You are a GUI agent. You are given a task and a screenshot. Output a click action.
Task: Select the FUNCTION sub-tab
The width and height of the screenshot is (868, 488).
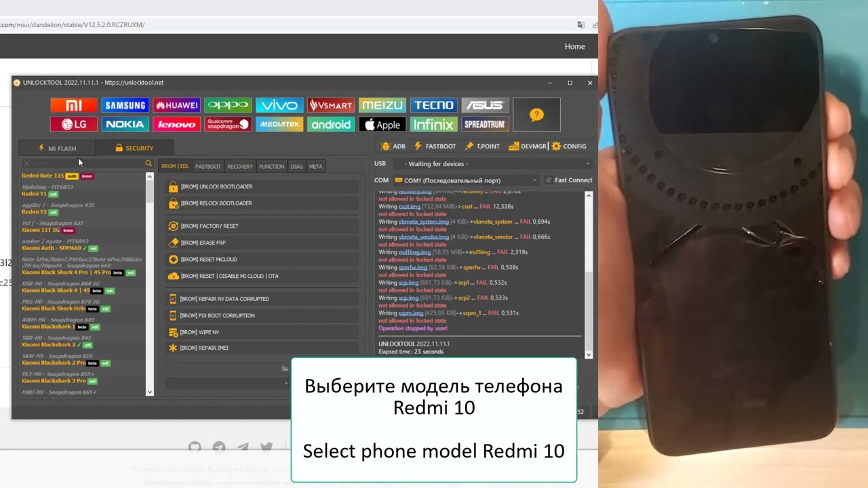coord(272,166)
